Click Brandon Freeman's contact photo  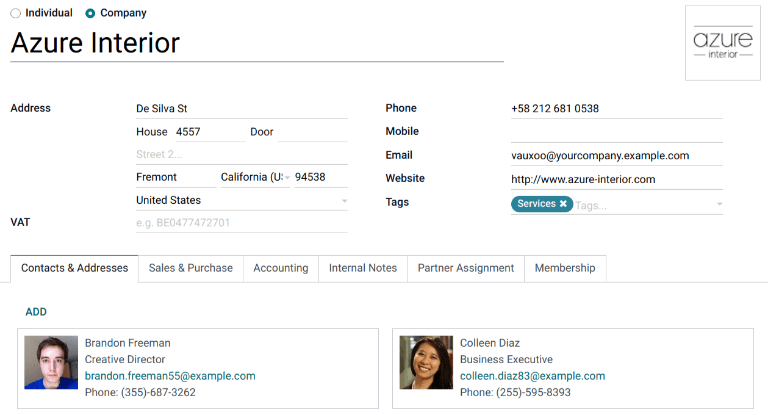point(51,362)
